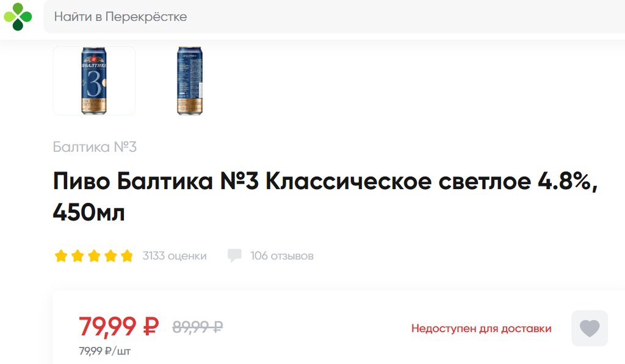Viewport: 625px width, 364px height.
Task: Click the Перекрёсток green clover logo
Action: [18, 16]
